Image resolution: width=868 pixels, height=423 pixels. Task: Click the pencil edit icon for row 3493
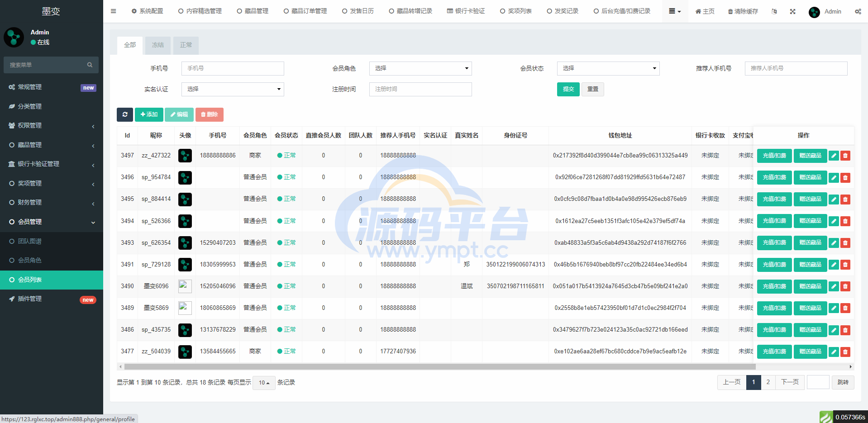coord(834,243)
